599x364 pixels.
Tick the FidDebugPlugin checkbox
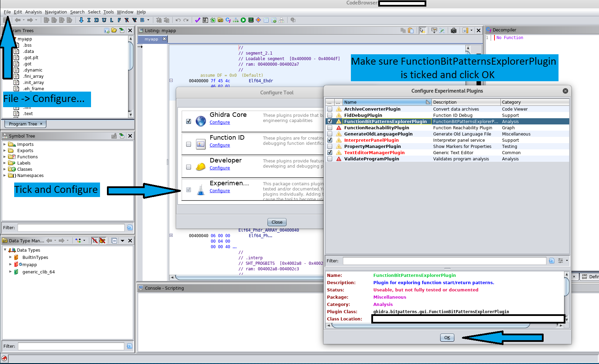pyautogui.click(x=330, y=115)
